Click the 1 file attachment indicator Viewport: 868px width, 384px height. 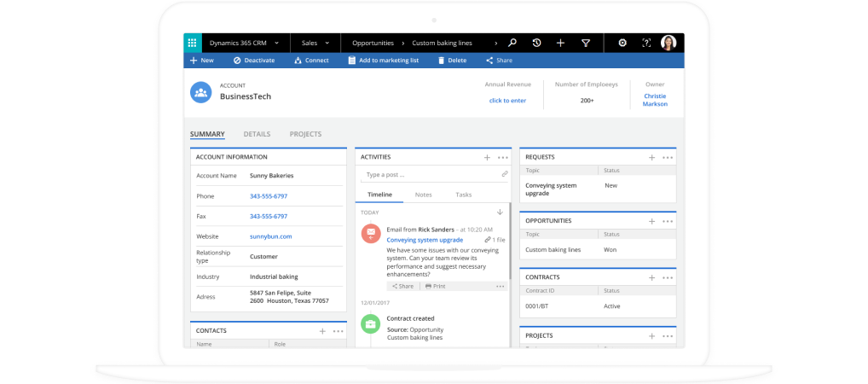pos(495,240)
